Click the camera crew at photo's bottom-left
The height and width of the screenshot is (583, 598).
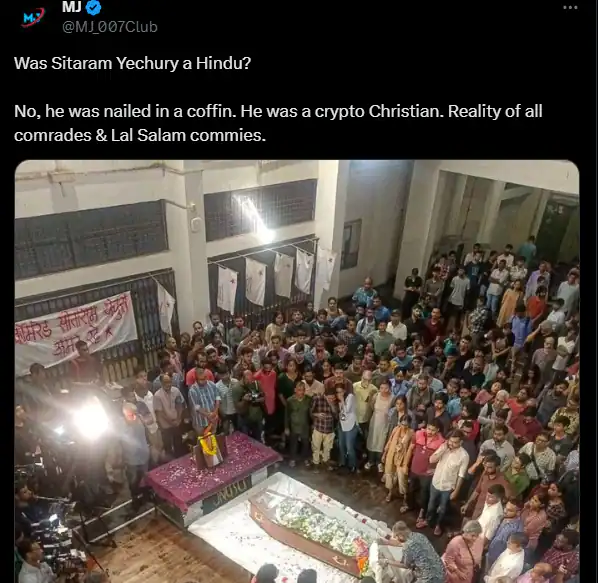50,526
